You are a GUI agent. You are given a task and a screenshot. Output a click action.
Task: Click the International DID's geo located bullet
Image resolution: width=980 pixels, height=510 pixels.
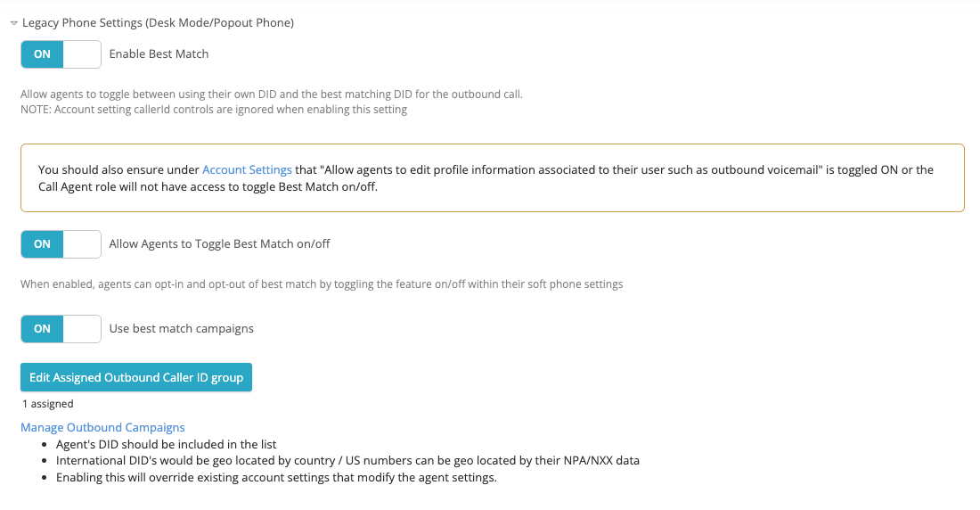click(347, 461)
